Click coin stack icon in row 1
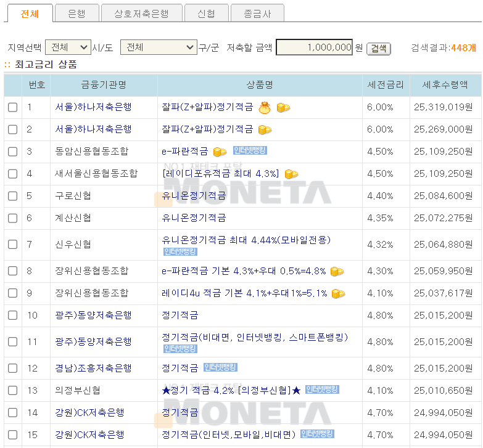The image size is (483, 448). 283,108
